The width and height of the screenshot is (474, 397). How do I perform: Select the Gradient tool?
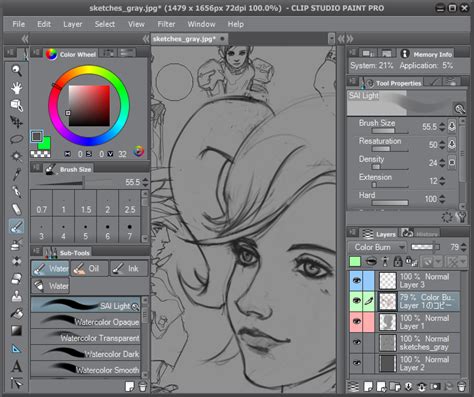16,331
